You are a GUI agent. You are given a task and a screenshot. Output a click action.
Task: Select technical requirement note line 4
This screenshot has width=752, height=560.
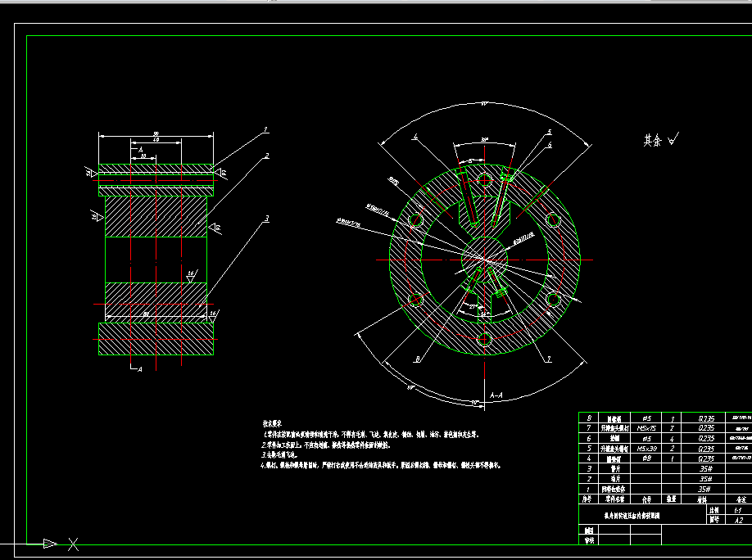tap(381, 465)
